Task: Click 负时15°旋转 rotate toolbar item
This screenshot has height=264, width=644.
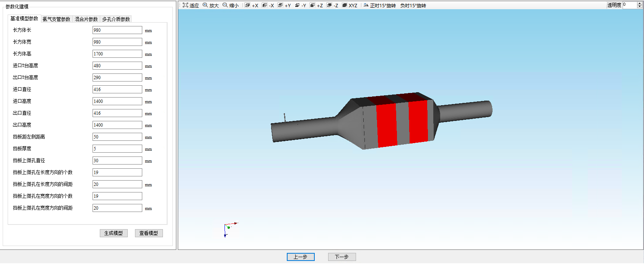Action: (413, 5)
